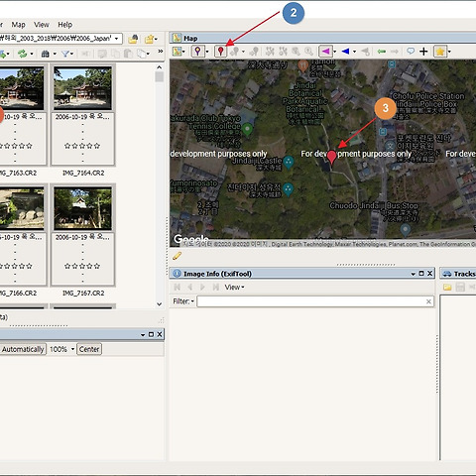This screenshot has height=476, width=476.
Task: Open the Map menu
Action: 18,25
